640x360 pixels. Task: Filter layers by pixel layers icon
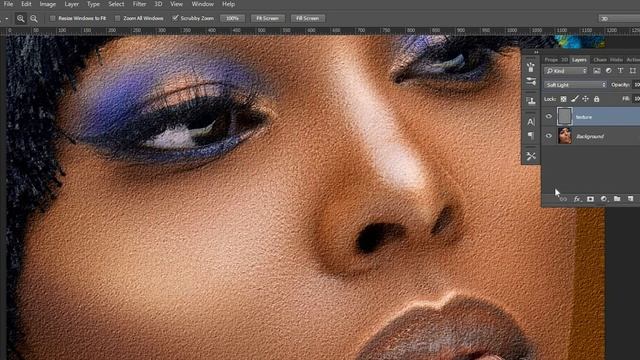pyautogui.click(x=597, y=71)
